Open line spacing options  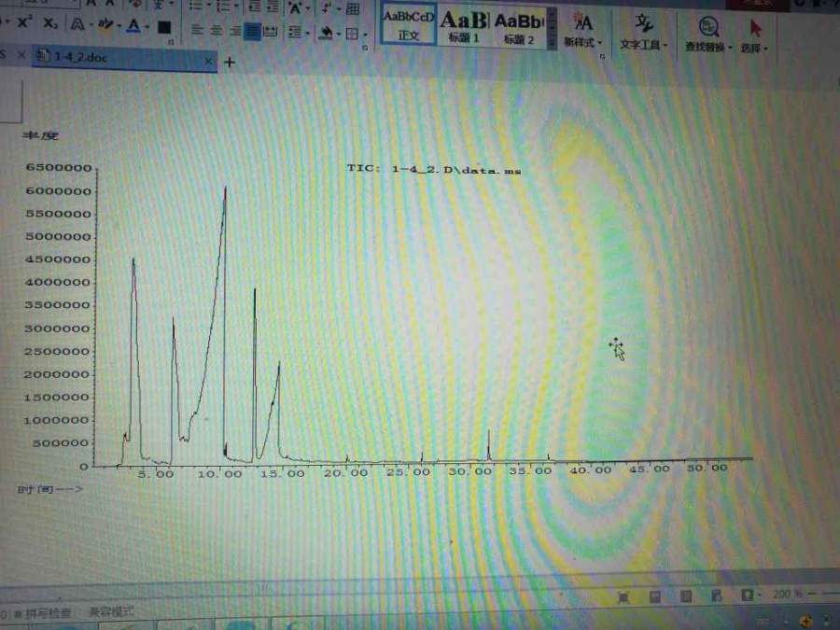295,33
